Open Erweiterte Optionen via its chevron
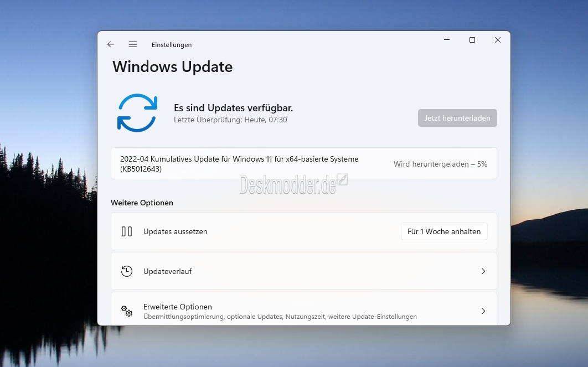588x367 pixels. (x=483, y=311)
